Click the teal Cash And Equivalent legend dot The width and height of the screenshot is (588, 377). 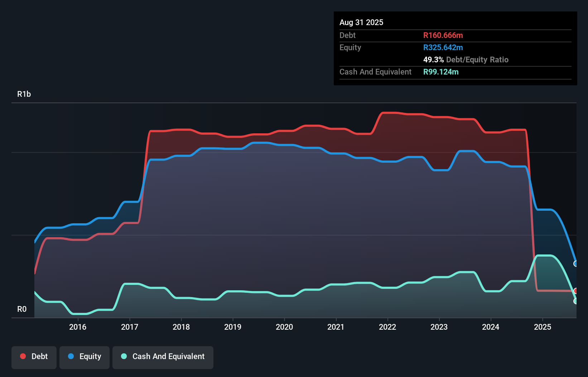[x=124, y=357]
